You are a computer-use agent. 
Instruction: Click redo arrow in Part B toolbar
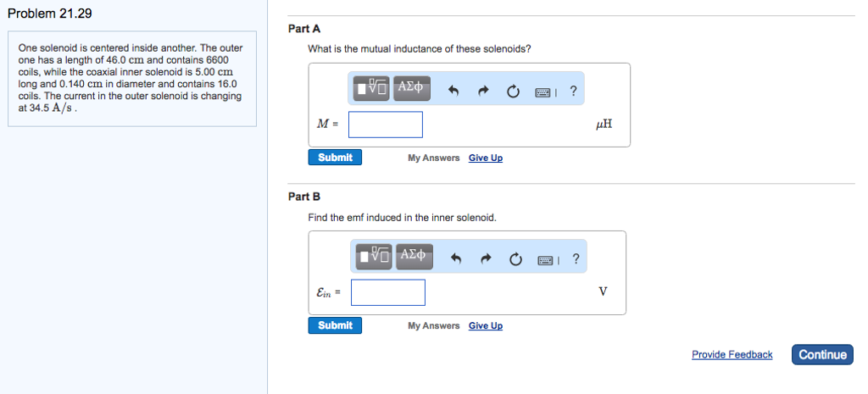click(487, 260)
